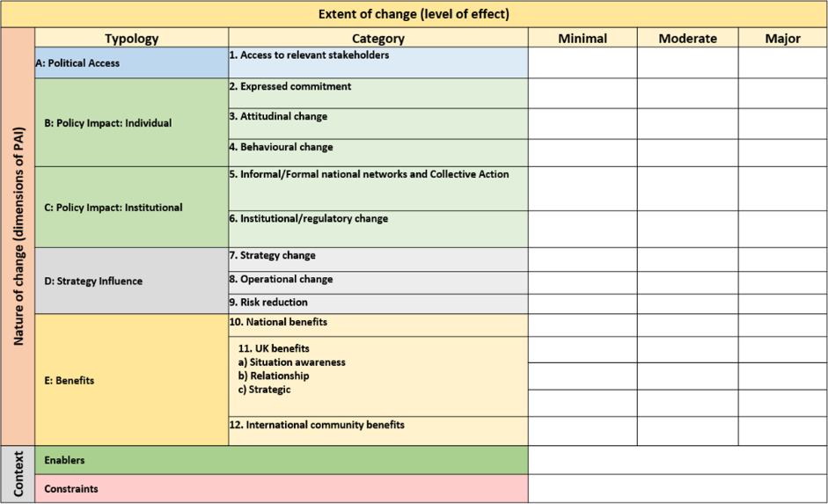The width and height of the screenshot is (828, 504).
Task: Click the empty cell beside Enablers
Action: (x=678, y=460)
